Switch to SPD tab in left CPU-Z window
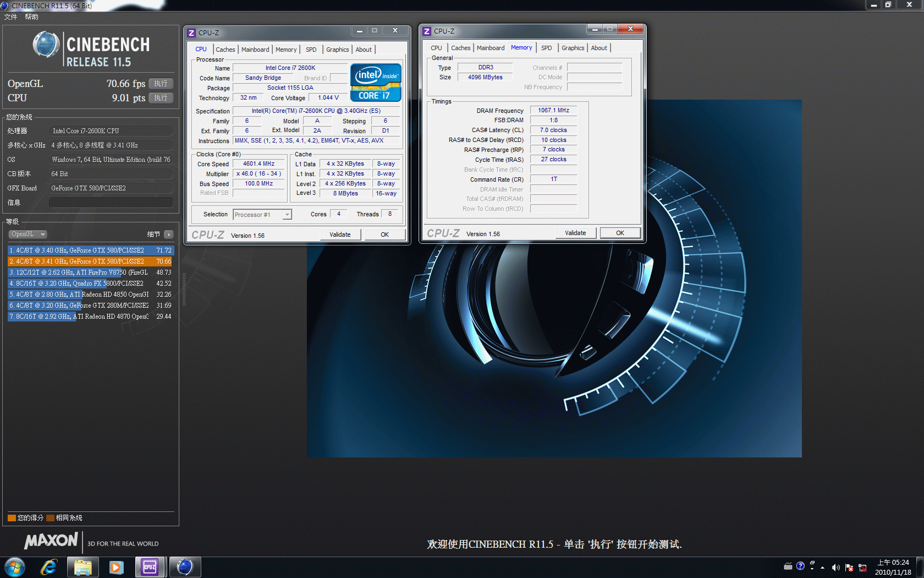924x578 pixels. [x=311, y=50]
